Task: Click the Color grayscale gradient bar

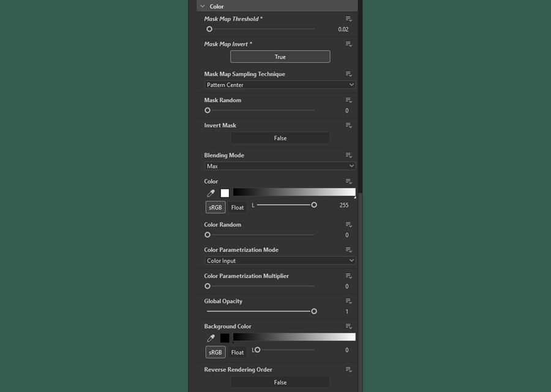Action: (x=294, y=192)
